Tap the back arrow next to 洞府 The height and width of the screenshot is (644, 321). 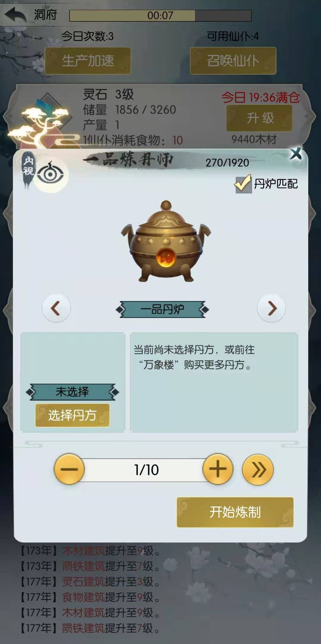[x=15, y=15]
